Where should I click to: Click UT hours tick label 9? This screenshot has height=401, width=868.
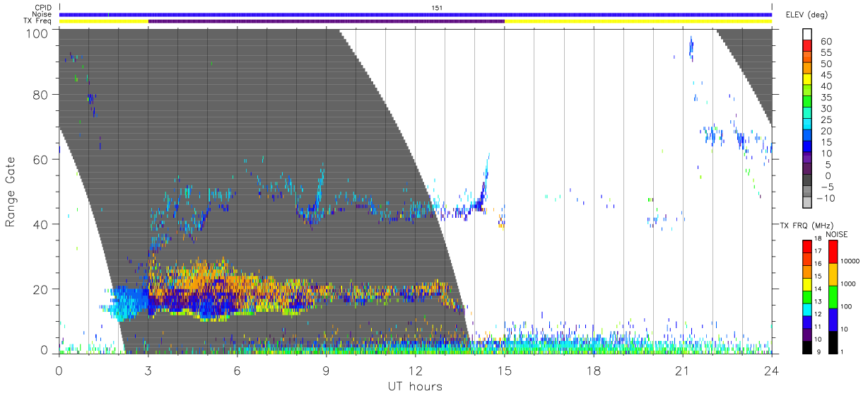coord(327,371)
